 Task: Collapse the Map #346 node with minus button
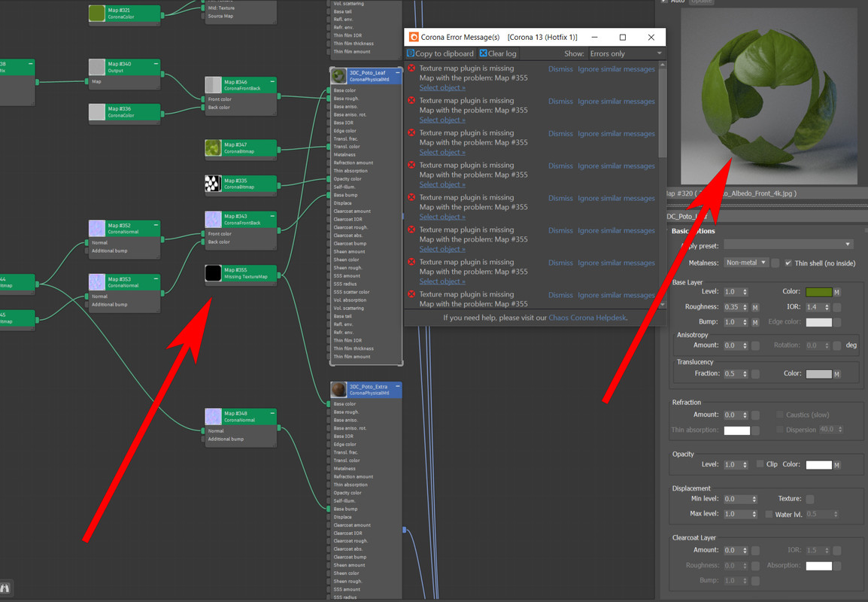(272, 81)
